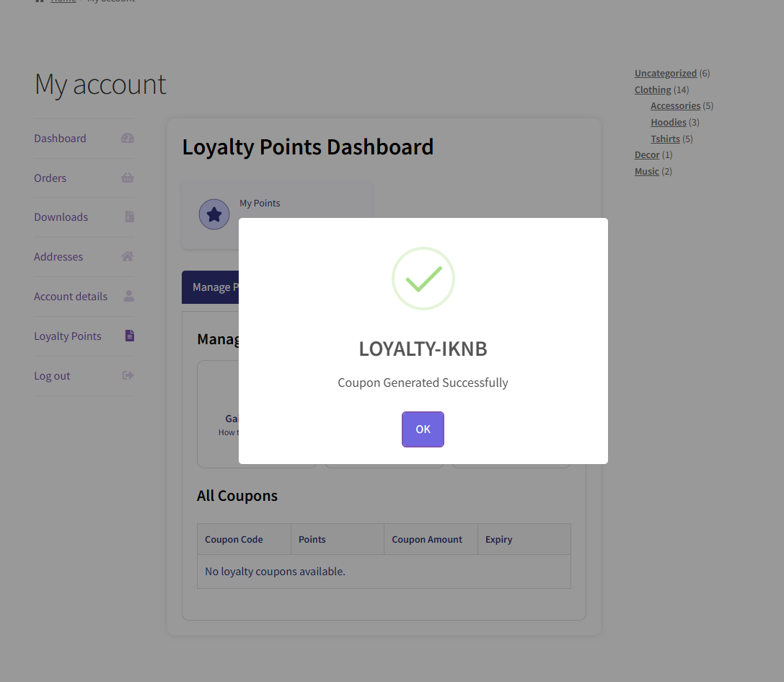
Task: Select the Log out link
Action: click(x=52, y=376)
